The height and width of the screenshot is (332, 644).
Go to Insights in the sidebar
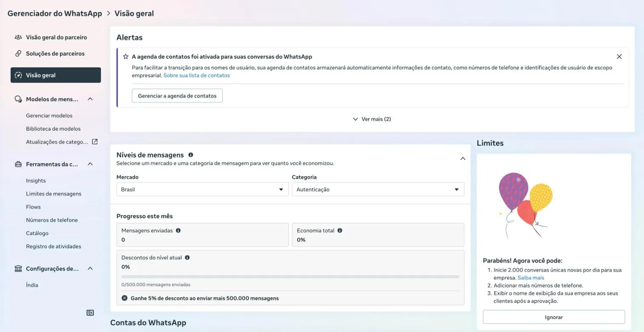point(36,181)
